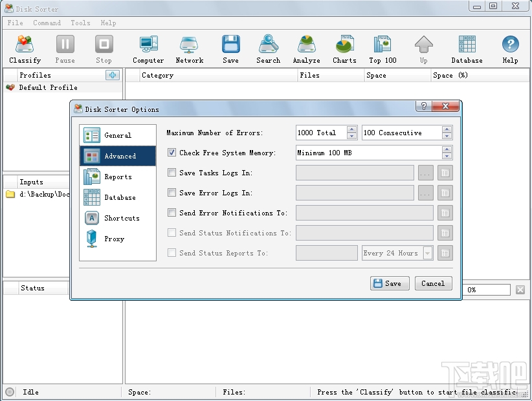The width and height of the screenshot is (532, 401).
Task: Click list icon beside Save Tasks Logs
Action: tap(445, 173)
